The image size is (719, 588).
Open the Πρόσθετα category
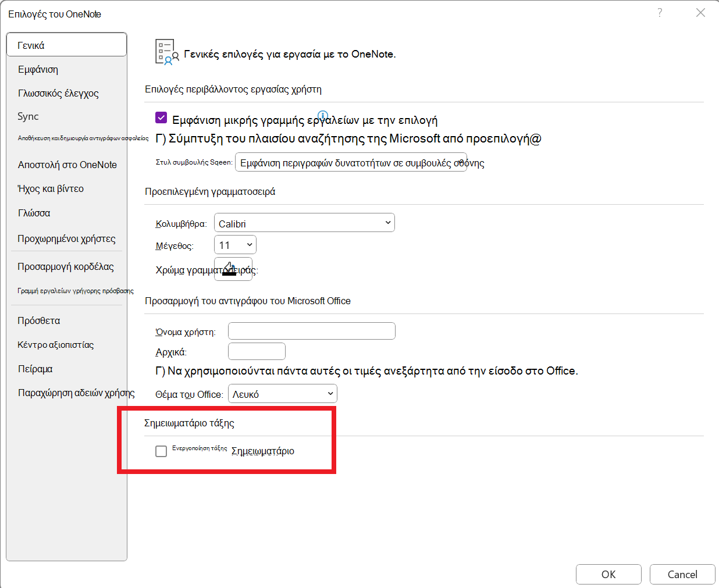coord(39,320)
